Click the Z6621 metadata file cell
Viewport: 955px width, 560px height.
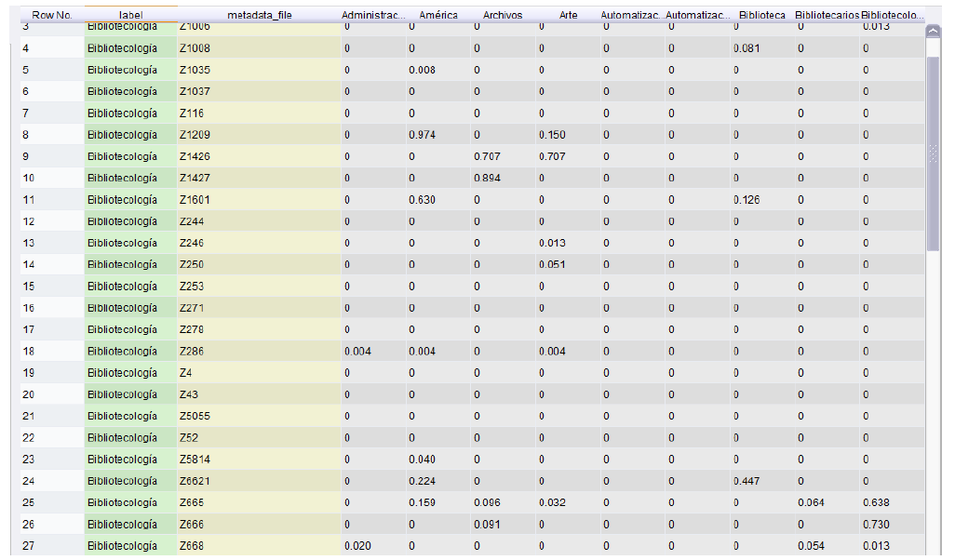coord(195,481)
